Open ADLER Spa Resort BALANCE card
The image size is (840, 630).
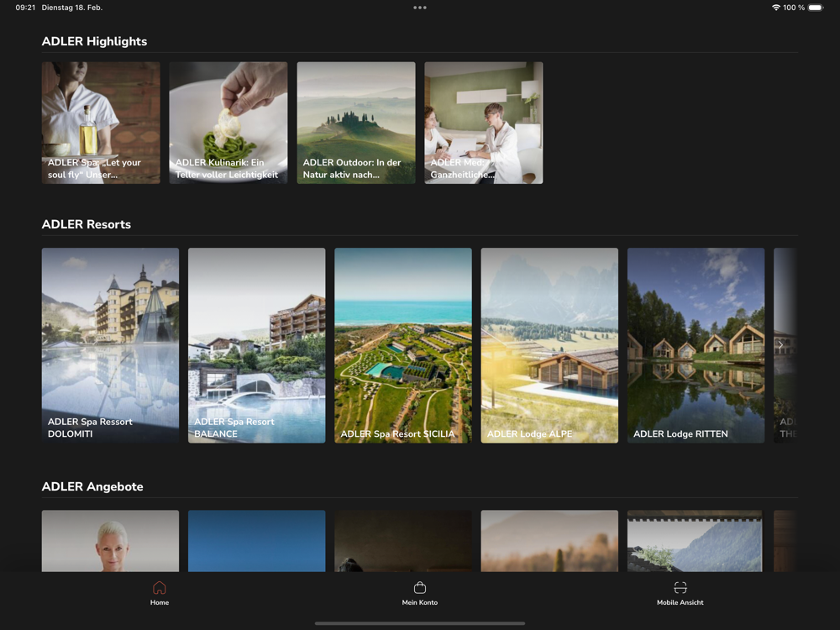tap(256, 345)
